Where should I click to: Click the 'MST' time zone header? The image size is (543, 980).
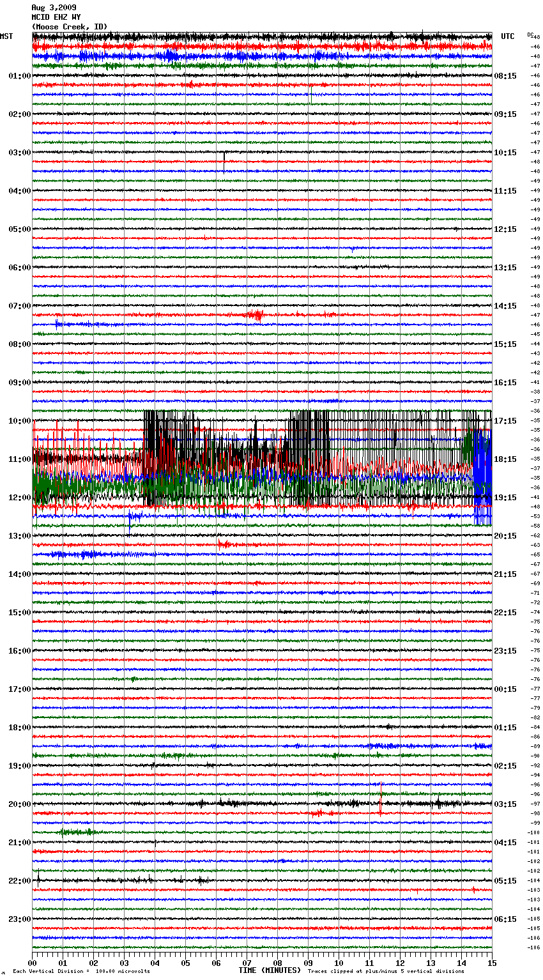pyautogui.click(x=6, y=36)
